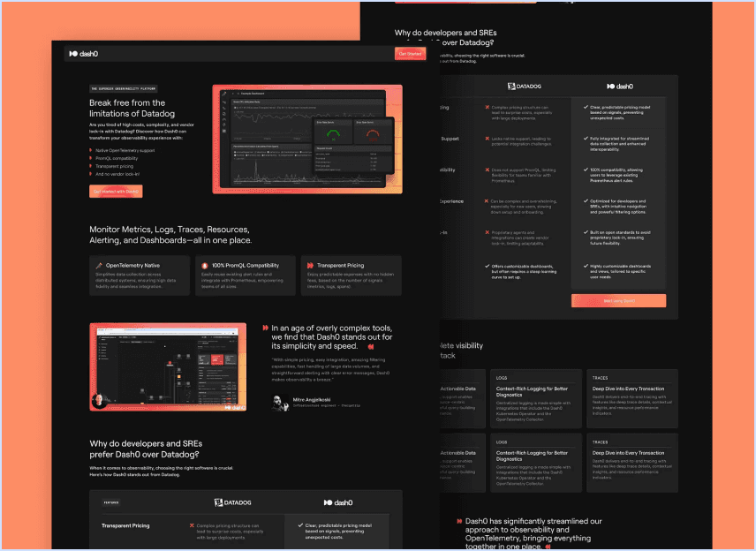Click the quote 'In an age of overly complex tools'
Screen dimensions: 756x551
pyautogui.click(x=332, y=337)
